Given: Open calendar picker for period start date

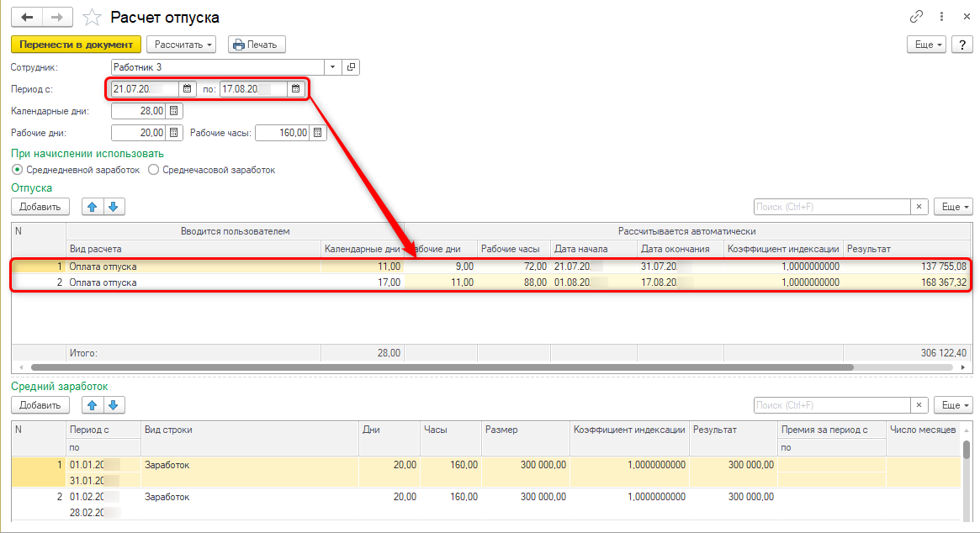Looking at the screenshot, I should pyautogui.click(x=188, y=88).
